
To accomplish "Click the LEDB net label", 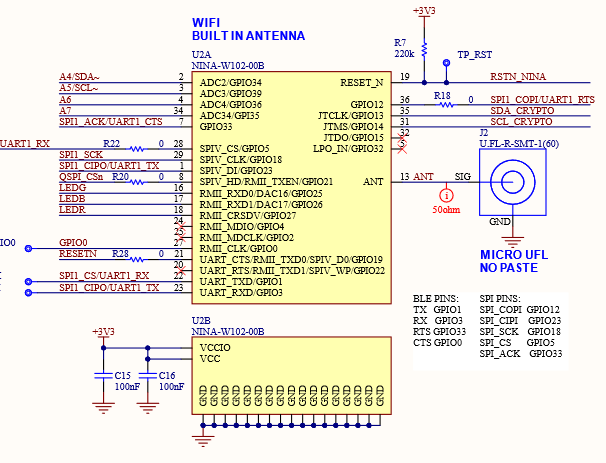I will click(x=72, y=199).
